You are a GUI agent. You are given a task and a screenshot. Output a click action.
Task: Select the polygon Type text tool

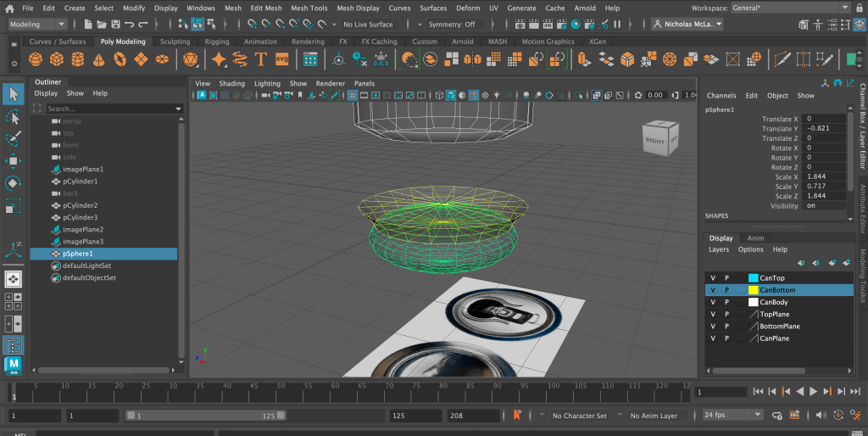[260, 59]
